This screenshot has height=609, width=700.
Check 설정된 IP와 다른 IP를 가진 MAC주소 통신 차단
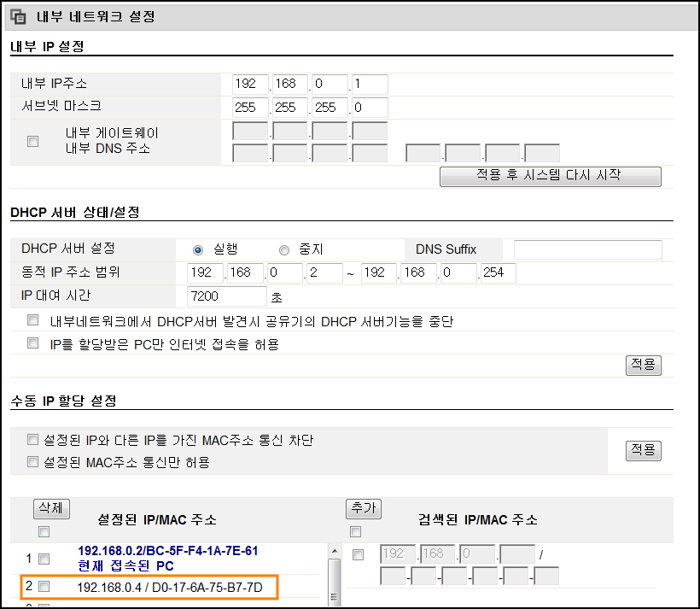[32, 439]
